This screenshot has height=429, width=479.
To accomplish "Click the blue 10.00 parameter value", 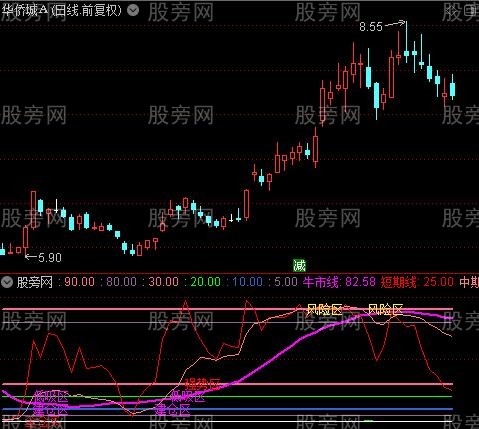I will click(x=247, y=282).
